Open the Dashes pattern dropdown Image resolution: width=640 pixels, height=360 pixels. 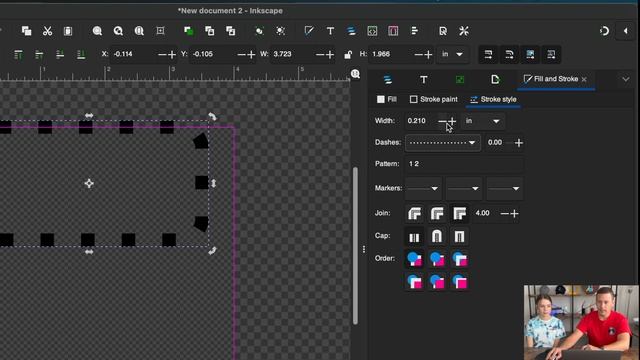443,143
